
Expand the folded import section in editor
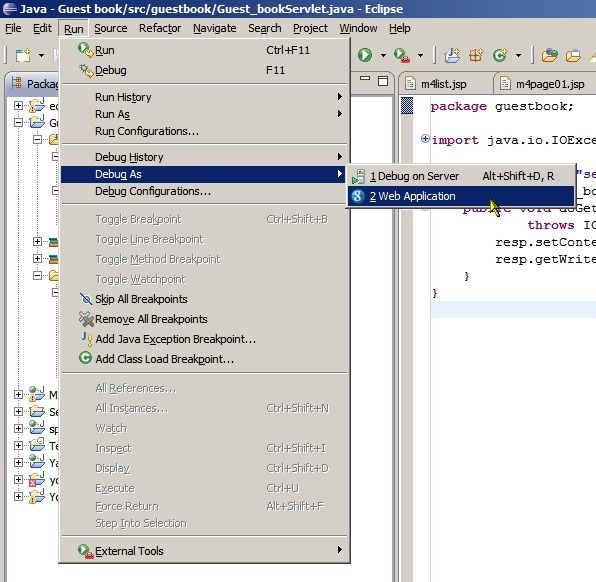pos(425,139)
